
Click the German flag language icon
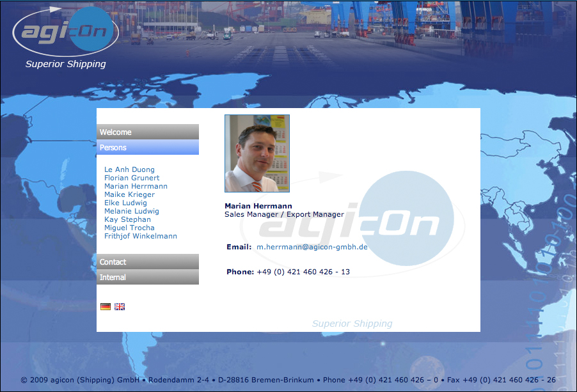(106, 307)
